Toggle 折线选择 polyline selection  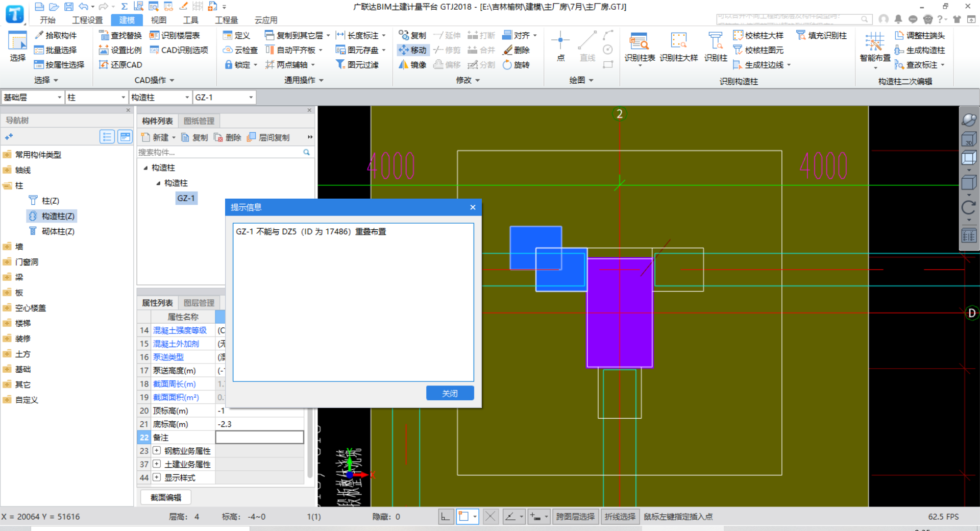point(620,517)
